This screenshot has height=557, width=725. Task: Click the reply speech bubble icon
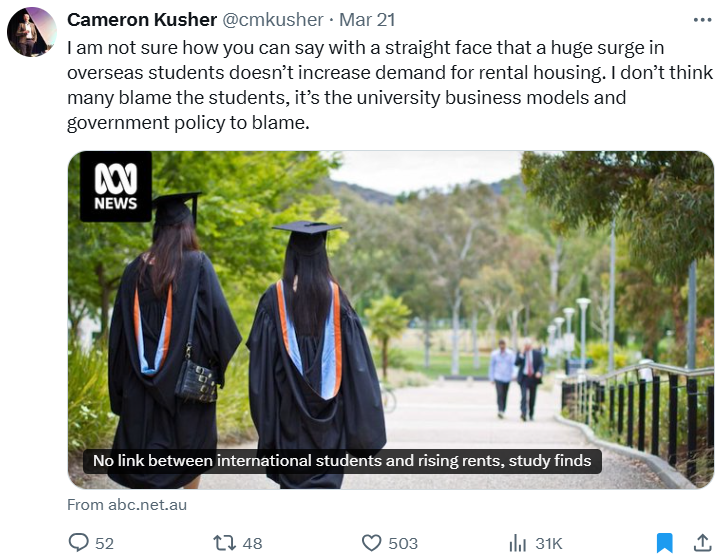pos(79,543)
